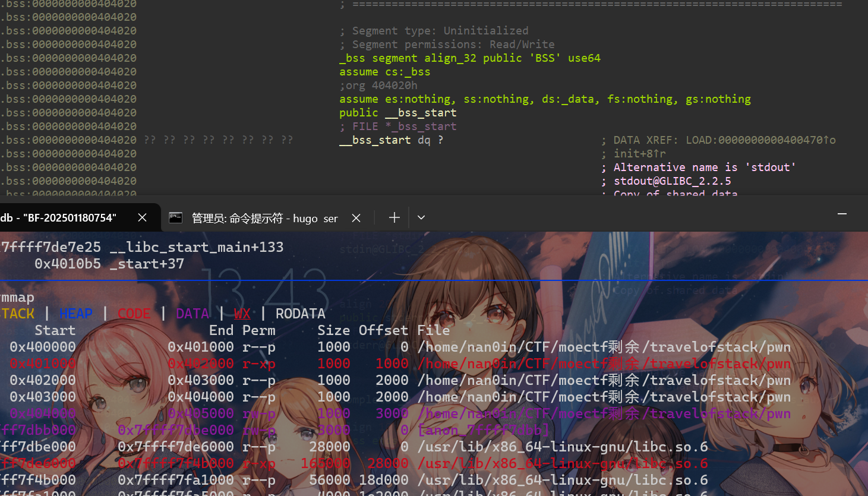
Task: Click the 0x401000 end address in first row
Action: [201, 347]
